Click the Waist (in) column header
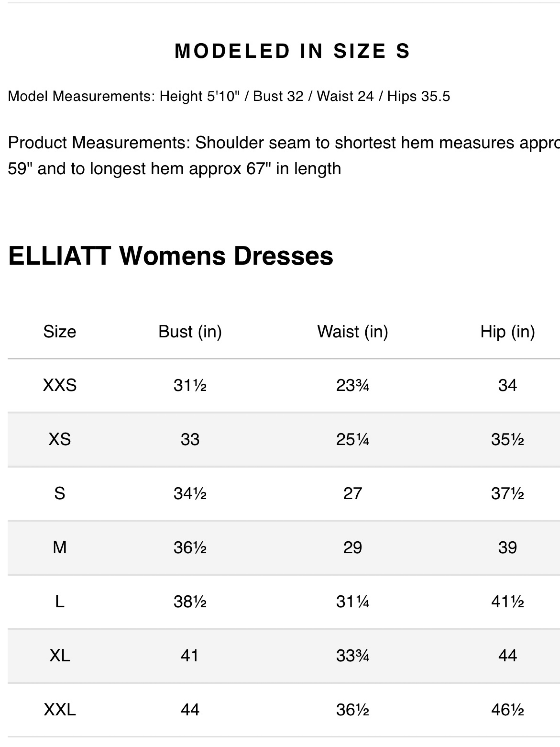Screen dimensions: 560x747 tap(353, 332)
